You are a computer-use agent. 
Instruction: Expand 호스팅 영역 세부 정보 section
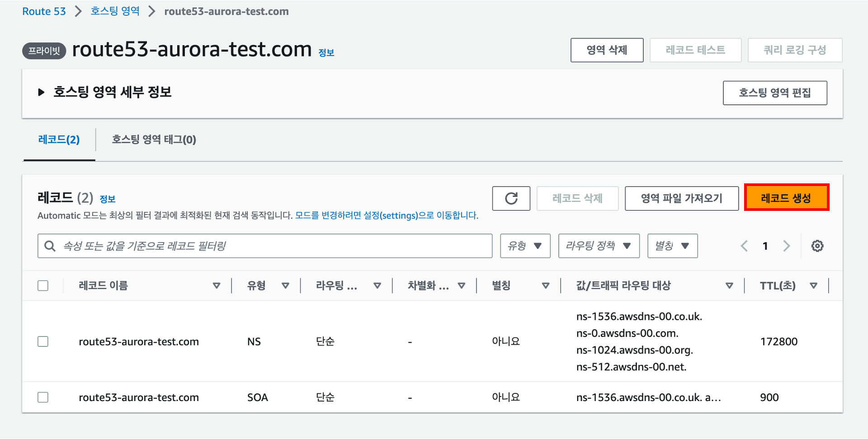tap(41, 93)
